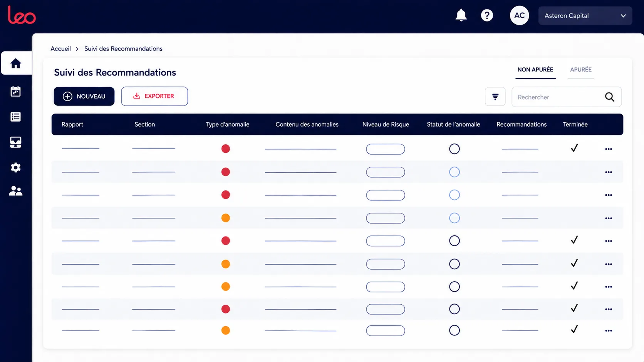Viewport: 644px width, 362px height.
Task: Open the users icon in sidebar
Action: coord(16,191)
